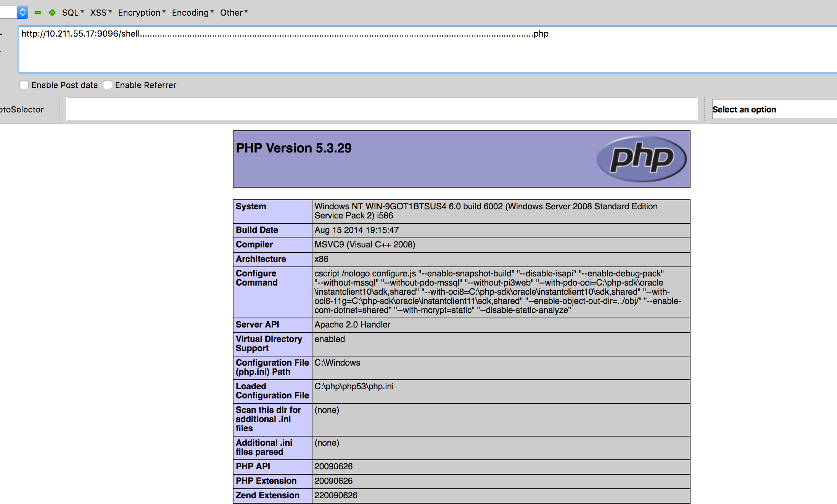This screenshot has width=837, height=504.
Task: Tick the Enable Referrer checkbox
Action: [x=108, y=85]
